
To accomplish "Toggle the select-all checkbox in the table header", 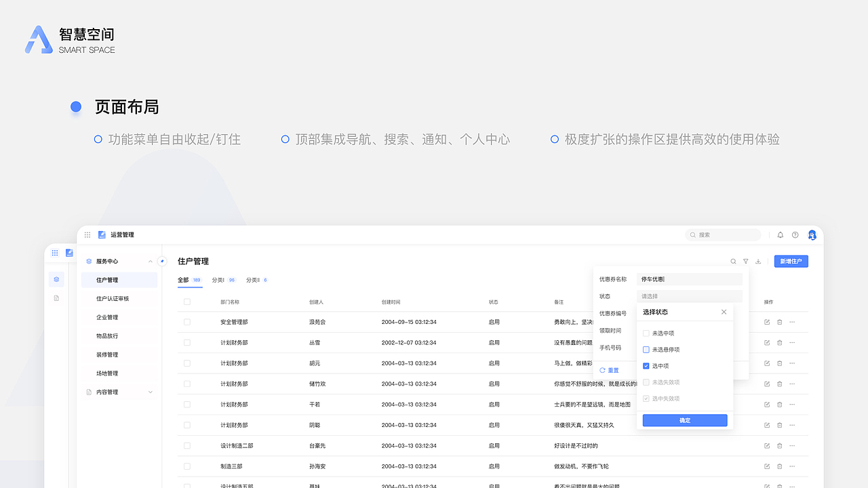I will tap(187, 302).
